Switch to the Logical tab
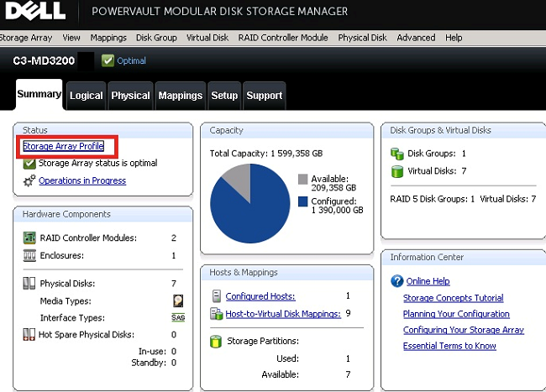Viewport: 546px width, 392px height. pos(87,96)
